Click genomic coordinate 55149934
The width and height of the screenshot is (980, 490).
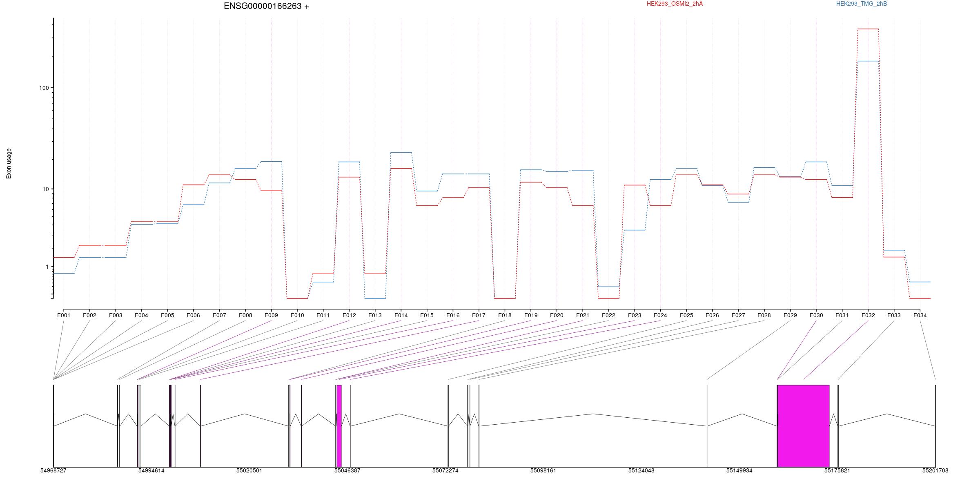pos(739,470)
